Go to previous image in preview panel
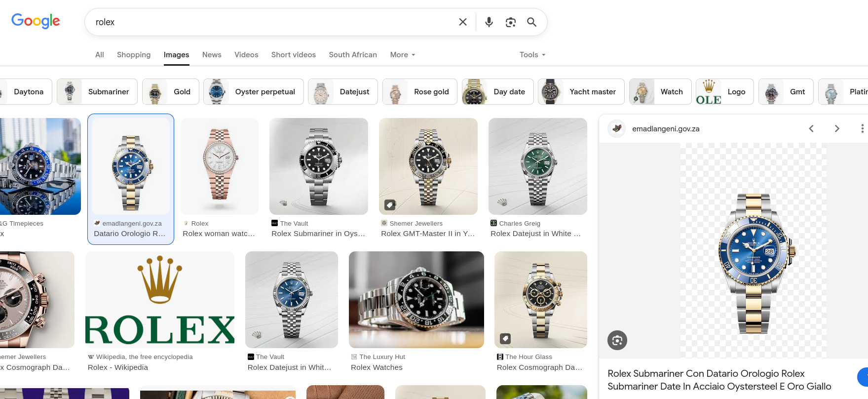The width and height of the screenshot is (868, 399). pos(811,128)
